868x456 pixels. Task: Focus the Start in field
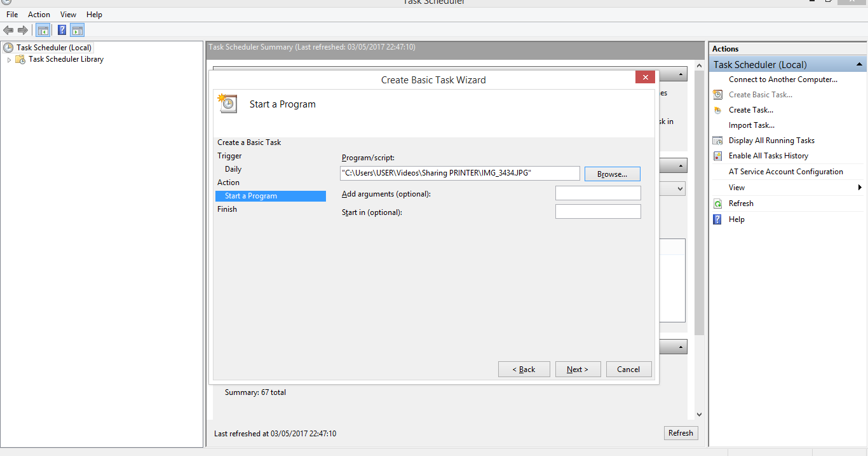[598, 212]
